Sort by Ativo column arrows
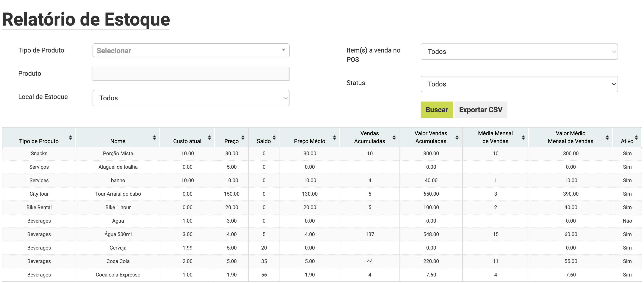This screenshot has width=644, height=283. 637,138
